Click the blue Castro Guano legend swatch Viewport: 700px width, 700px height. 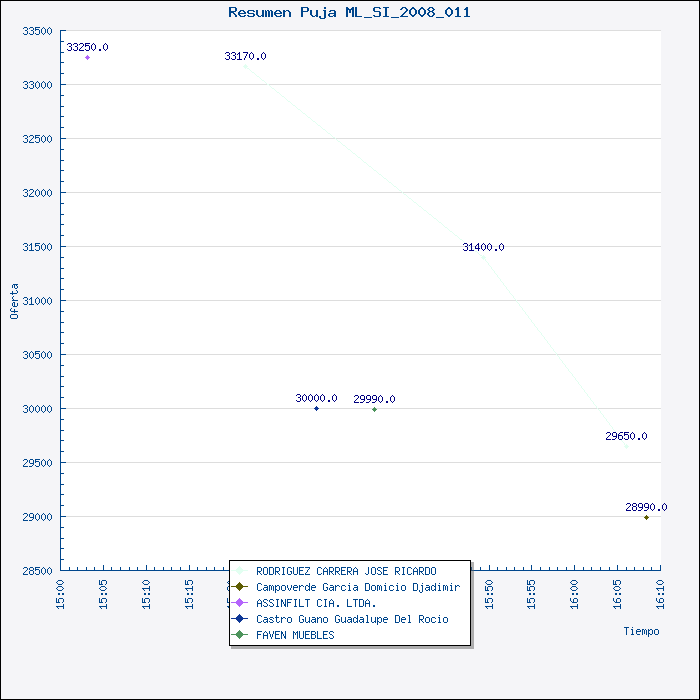click(x=240, y=619)
